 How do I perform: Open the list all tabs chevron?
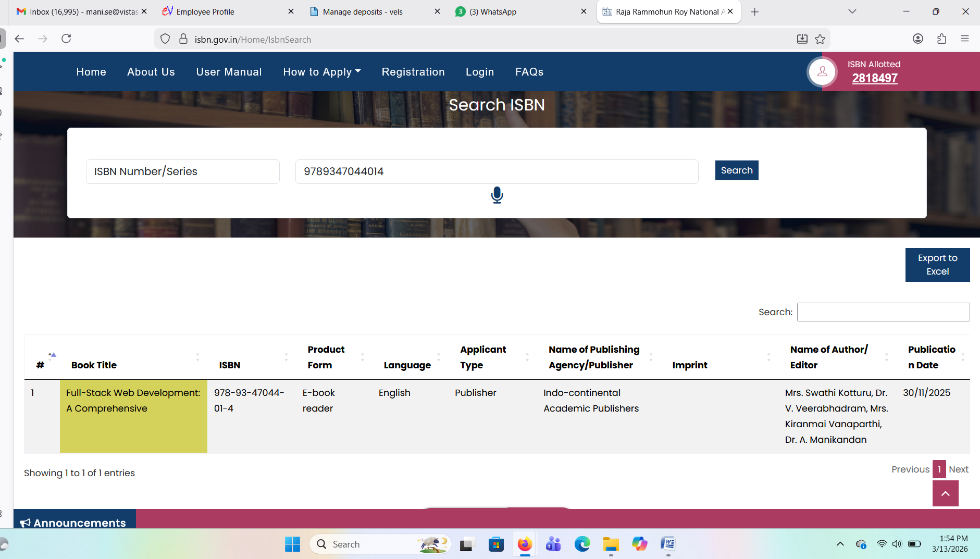852,11
